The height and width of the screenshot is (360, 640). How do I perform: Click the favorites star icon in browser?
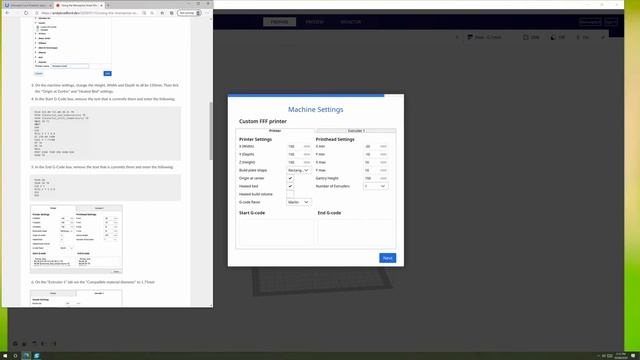[162, 13]
